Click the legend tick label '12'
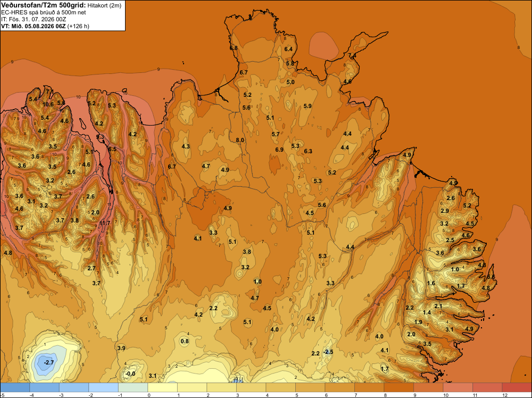The image size is (532, 398). tap(505, 395)
